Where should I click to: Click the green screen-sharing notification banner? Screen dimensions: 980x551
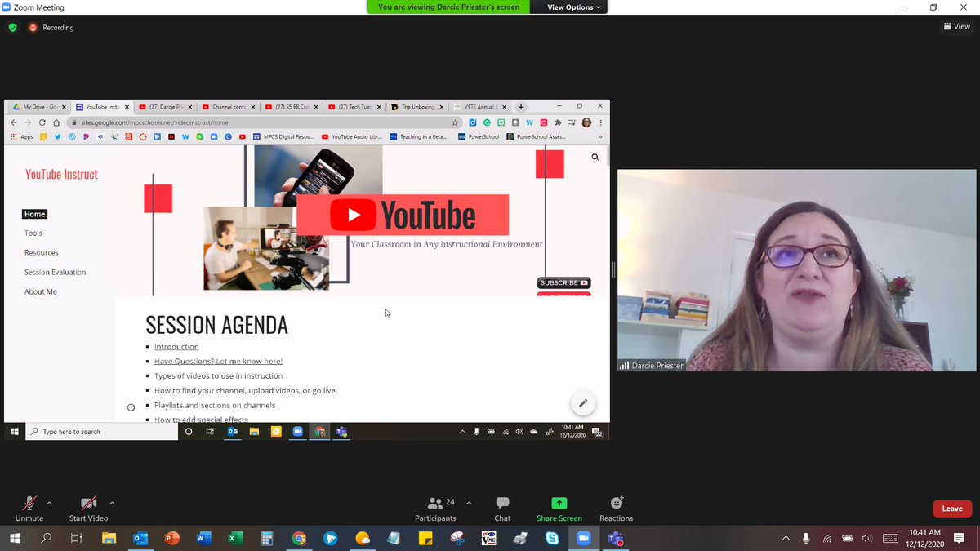pyautogui.click(x=448, y=7)
